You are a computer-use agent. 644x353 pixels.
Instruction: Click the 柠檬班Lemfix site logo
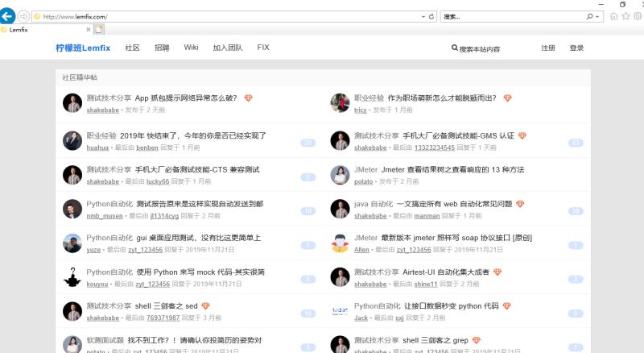pos(83,48)
